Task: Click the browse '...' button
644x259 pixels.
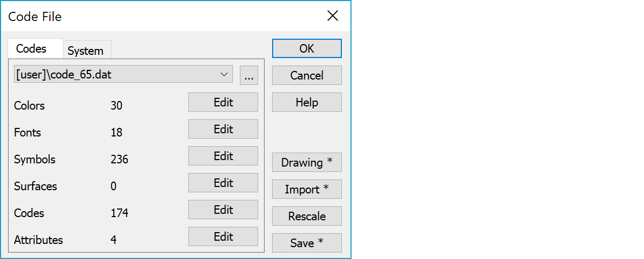Action: [248, 76]
